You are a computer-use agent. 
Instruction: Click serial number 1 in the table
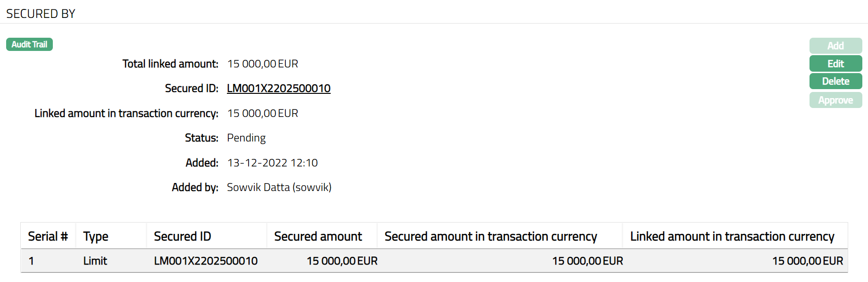click(x=31, y=261)
